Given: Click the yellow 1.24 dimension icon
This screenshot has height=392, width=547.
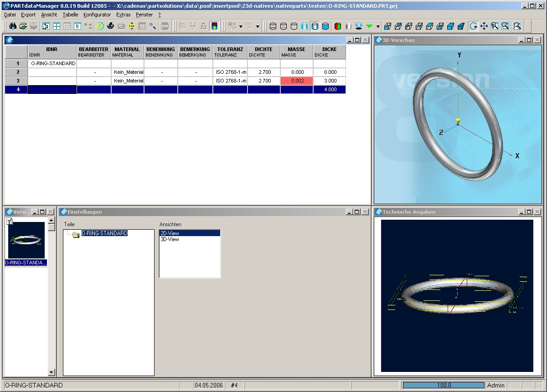Looking at the screenshot, I should [x=132, y=26].
